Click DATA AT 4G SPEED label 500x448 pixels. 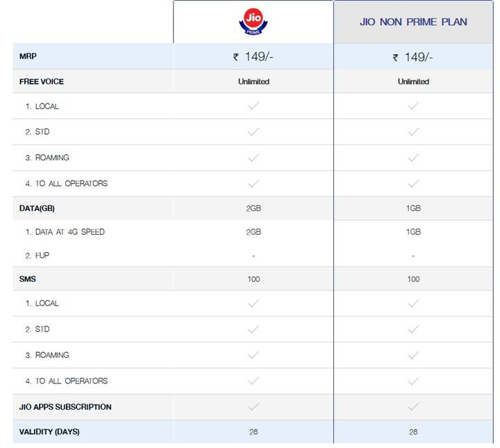(65, 232)
